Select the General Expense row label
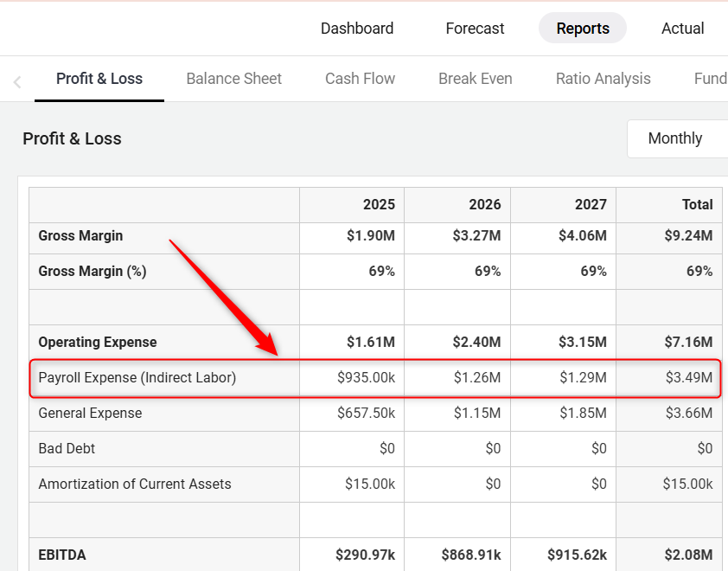Screen dimensions: 728x571 pyautogui.click(x=90, y=413)
